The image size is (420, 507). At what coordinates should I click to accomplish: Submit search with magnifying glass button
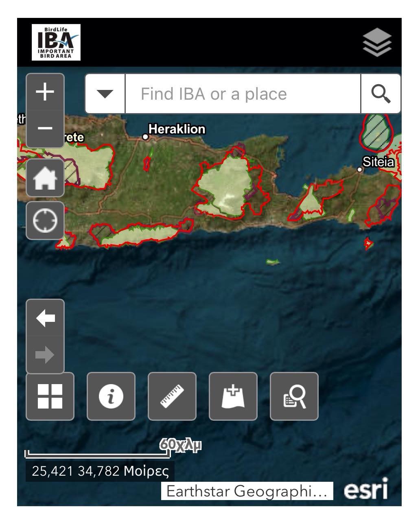click(x=381, y=94)
